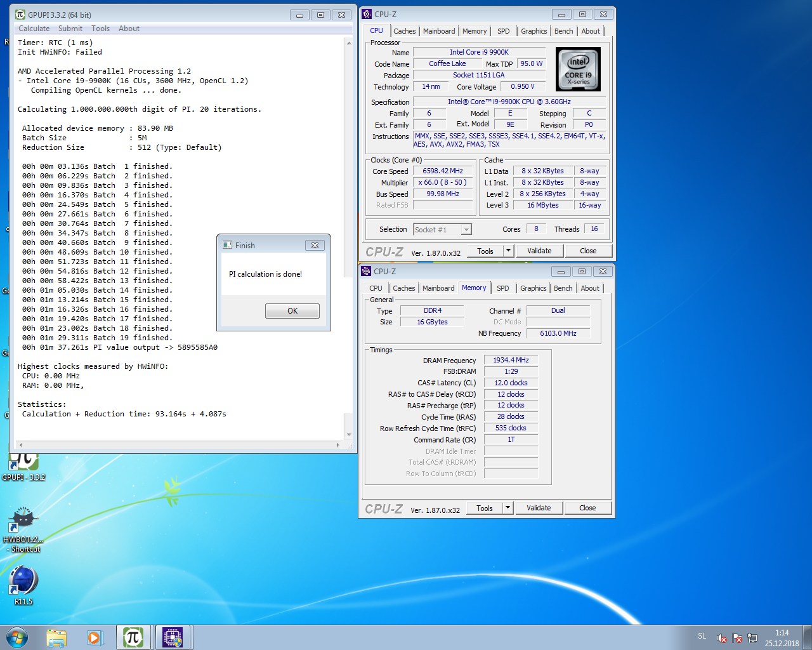Minimize the GPUPI window
This screenshot has width=812, height=650.
pyautogui.click(x=299, y=15)
